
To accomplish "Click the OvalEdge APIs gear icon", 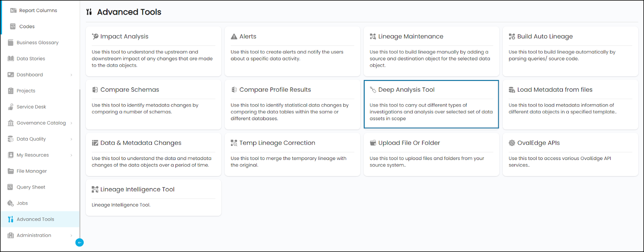I will 512,143.
